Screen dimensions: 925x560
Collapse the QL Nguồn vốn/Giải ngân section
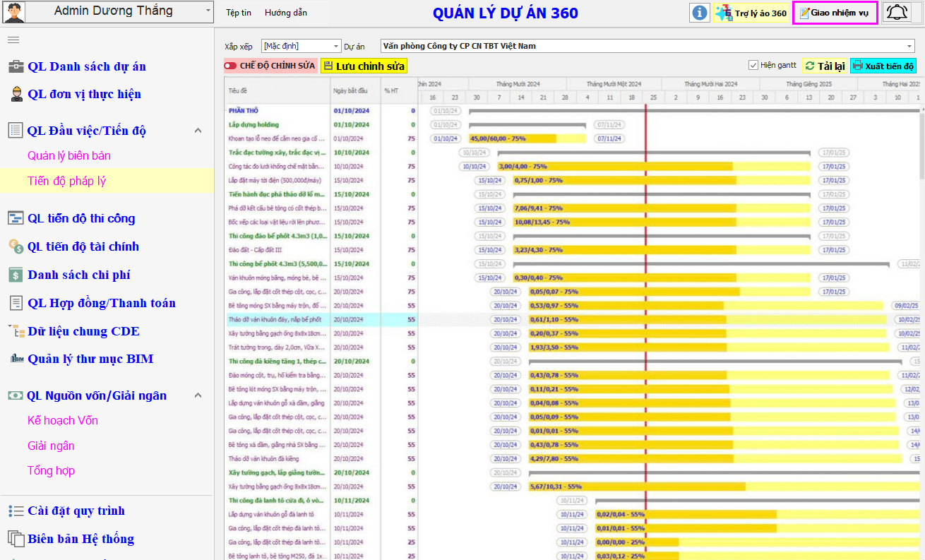[x=198, y=395]
